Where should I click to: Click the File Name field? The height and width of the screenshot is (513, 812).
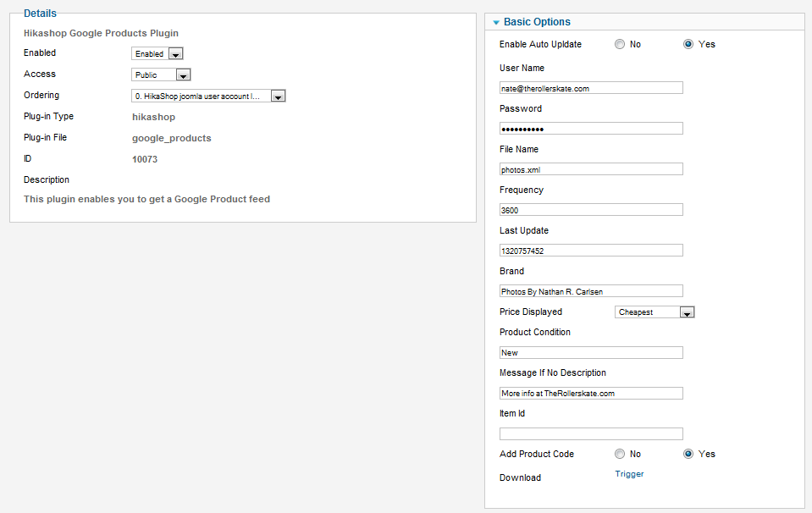(591, 169)
